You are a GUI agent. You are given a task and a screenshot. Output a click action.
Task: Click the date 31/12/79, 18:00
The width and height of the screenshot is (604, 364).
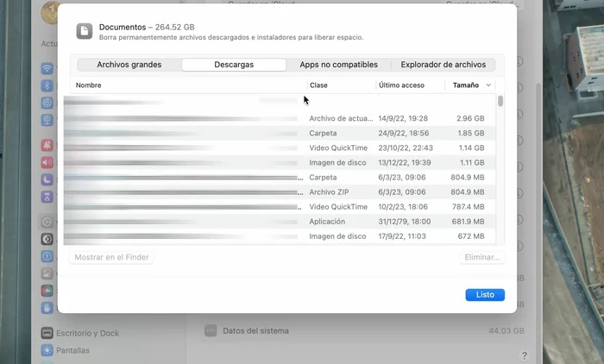click(405, 222)
